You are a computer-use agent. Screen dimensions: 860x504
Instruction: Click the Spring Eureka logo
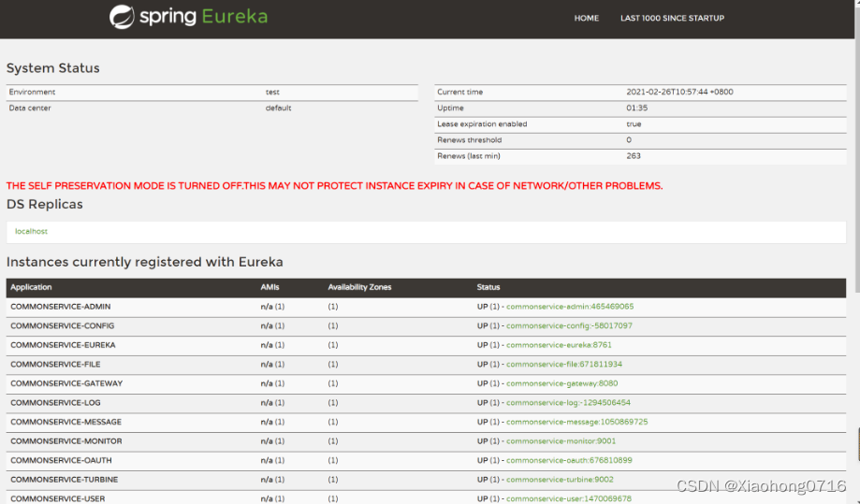(x=188, y=17)
